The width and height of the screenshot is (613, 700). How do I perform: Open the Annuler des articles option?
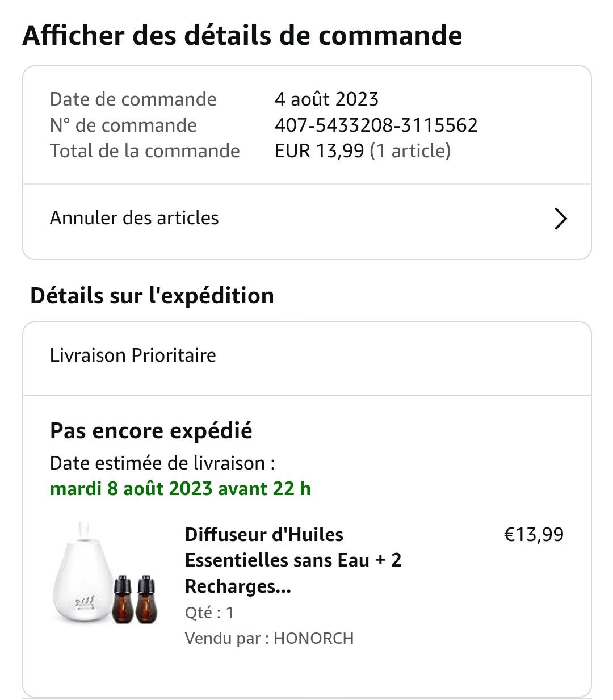tap(135, 218)
